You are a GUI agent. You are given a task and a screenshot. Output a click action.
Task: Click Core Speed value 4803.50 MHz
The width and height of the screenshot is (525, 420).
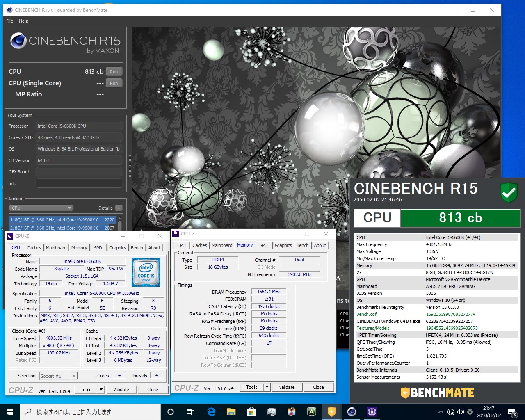(59, 338)
